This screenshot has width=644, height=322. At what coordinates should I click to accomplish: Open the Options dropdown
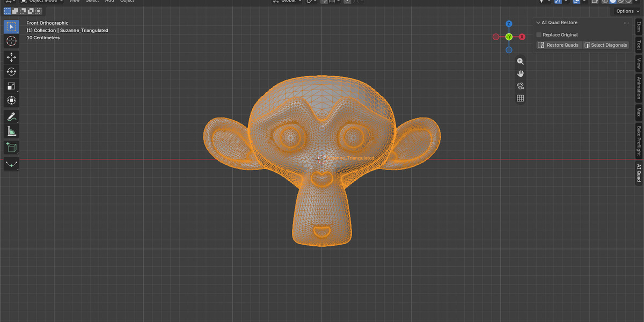[x=627, y=11]
